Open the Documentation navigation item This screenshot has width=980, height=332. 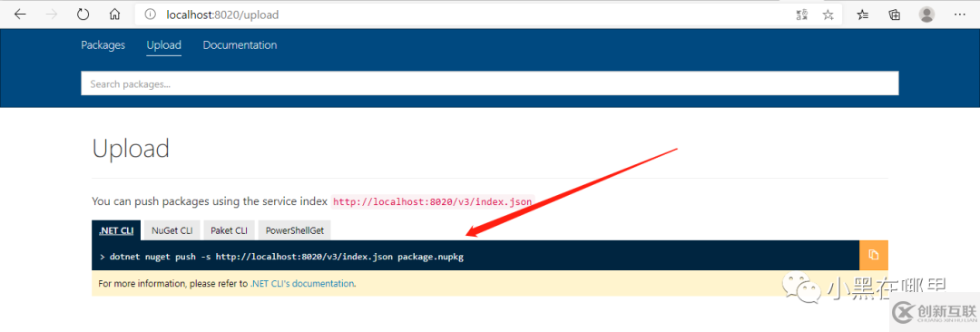(x=240, y=45)
